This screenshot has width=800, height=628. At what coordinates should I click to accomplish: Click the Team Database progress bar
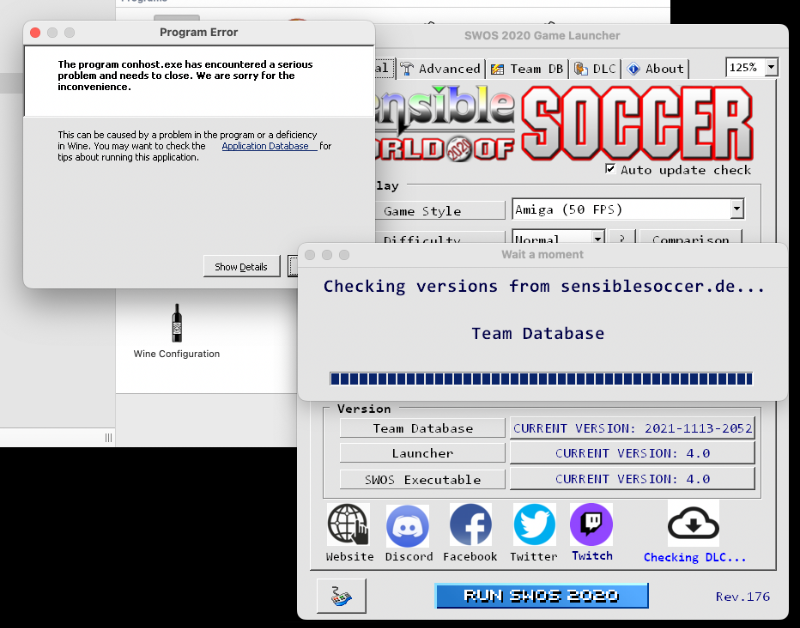(x=540, y=378)
